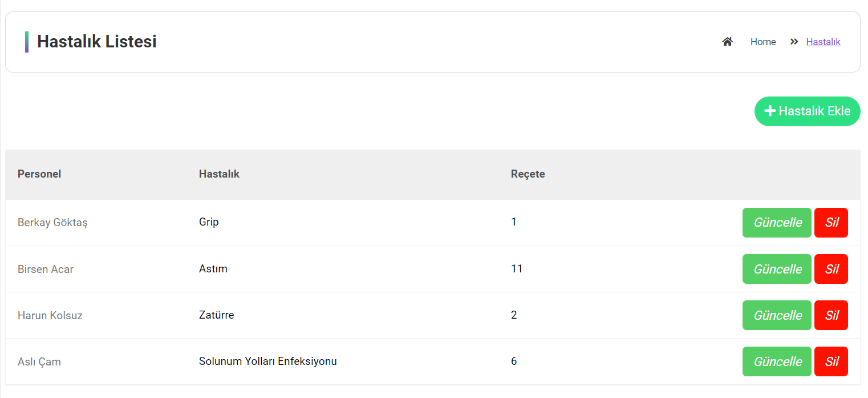Click the Hastalık Listesi page title
Viewport: 868px width, 398px height.
click(x=97, y=41)
